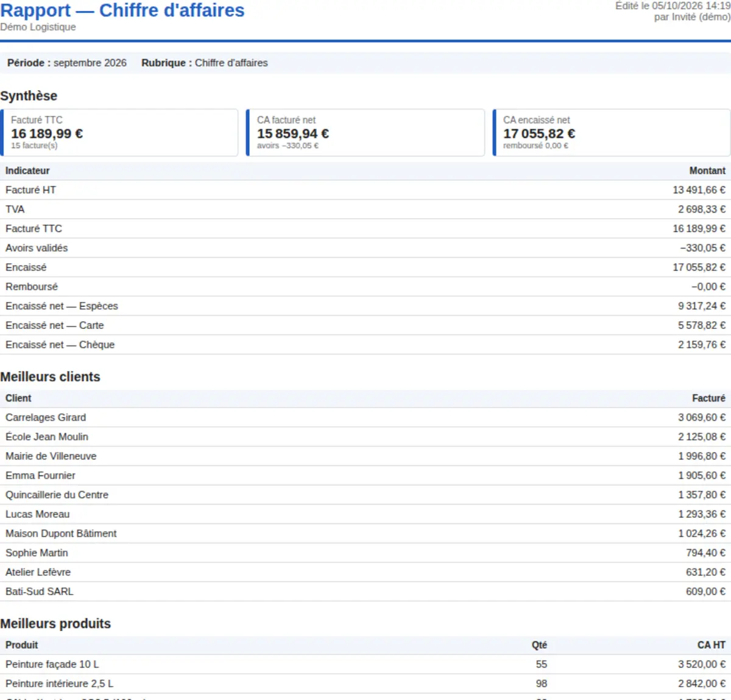
Task: Click the 13 491,66 € amount
Action: coord(699,190)
